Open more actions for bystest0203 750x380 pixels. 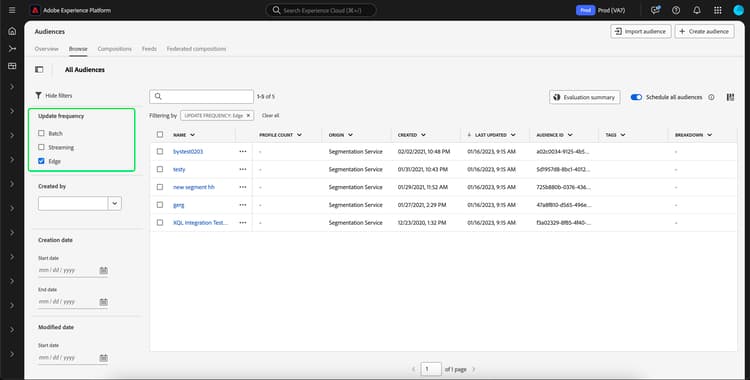(x=243, y=151)
